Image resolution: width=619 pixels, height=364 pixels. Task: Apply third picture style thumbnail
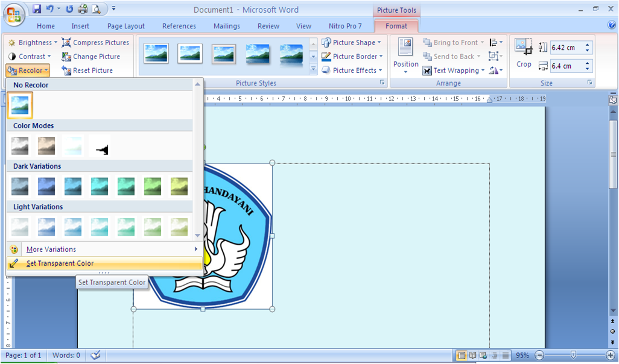(224, 54)
